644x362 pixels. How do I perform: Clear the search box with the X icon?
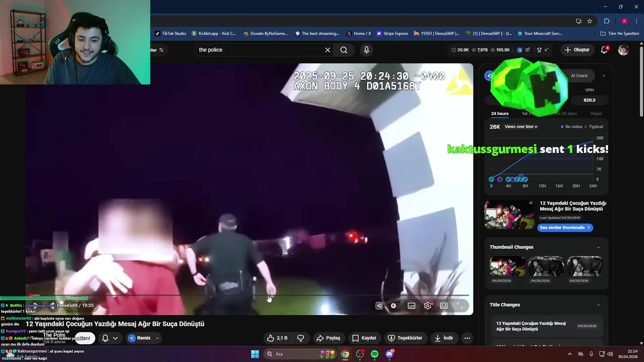coord(328,50)
